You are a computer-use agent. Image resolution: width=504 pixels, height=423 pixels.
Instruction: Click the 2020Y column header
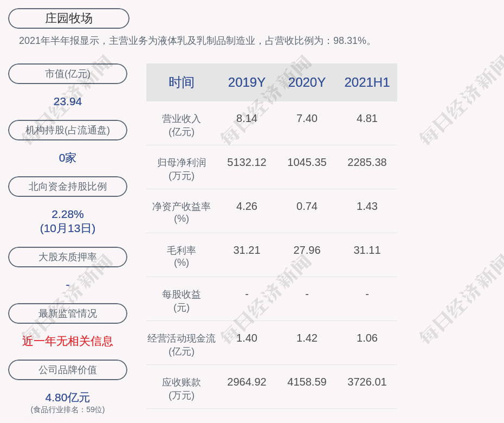(307, 82)
